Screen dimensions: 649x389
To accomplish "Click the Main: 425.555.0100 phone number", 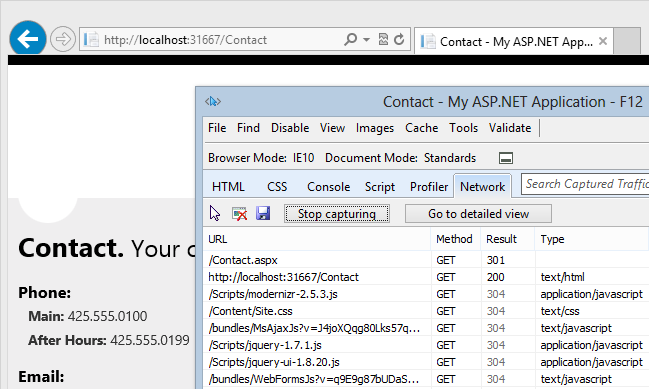I will [87, 316].
